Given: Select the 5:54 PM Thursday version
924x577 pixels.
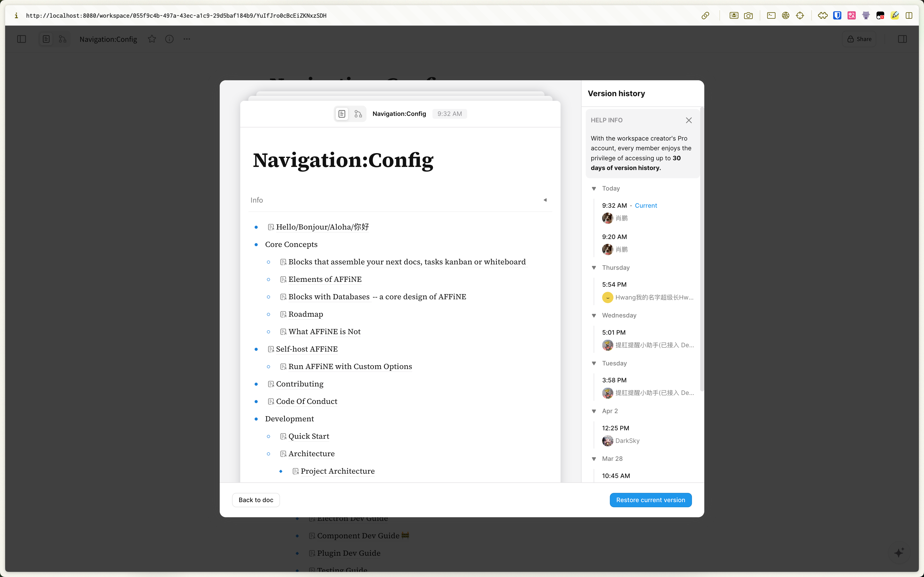Looking at the screenshot, I should pyautogui.click(x=614, y=285).
